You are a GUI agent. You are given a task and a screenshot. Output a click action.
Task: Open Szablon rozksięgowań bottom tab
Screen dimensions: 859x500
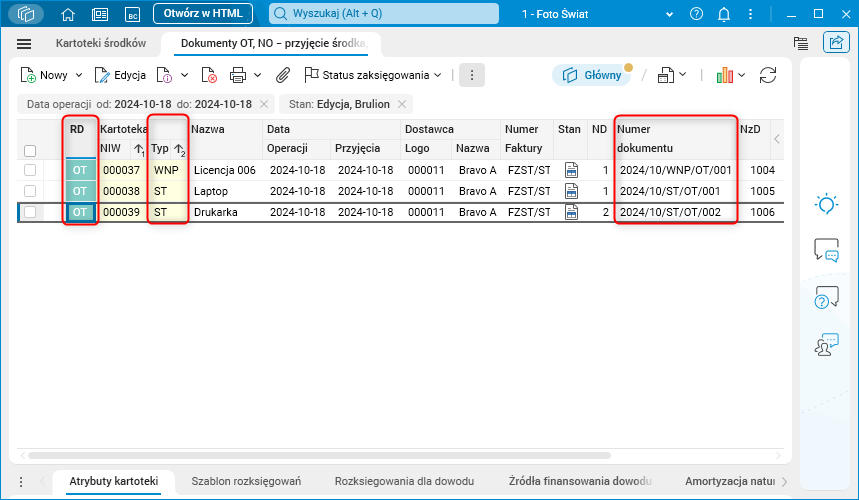pos(246,481)
